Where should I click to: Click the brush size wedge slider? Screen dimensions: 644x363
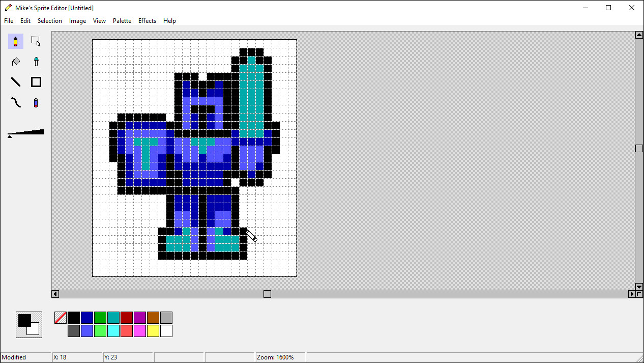click(26, 133)
